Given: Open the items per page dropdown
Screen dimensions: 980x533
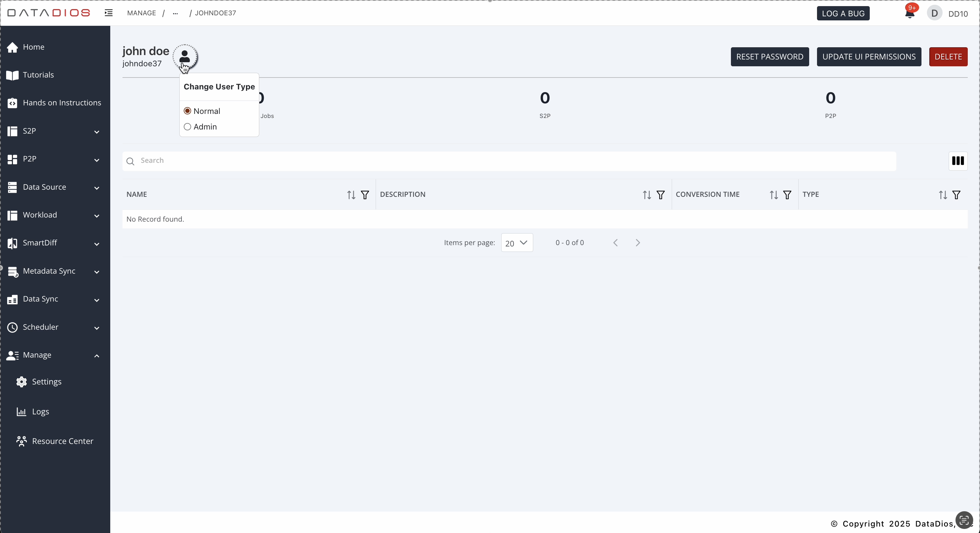Looking at the screenshot, I should pos(517,243).
